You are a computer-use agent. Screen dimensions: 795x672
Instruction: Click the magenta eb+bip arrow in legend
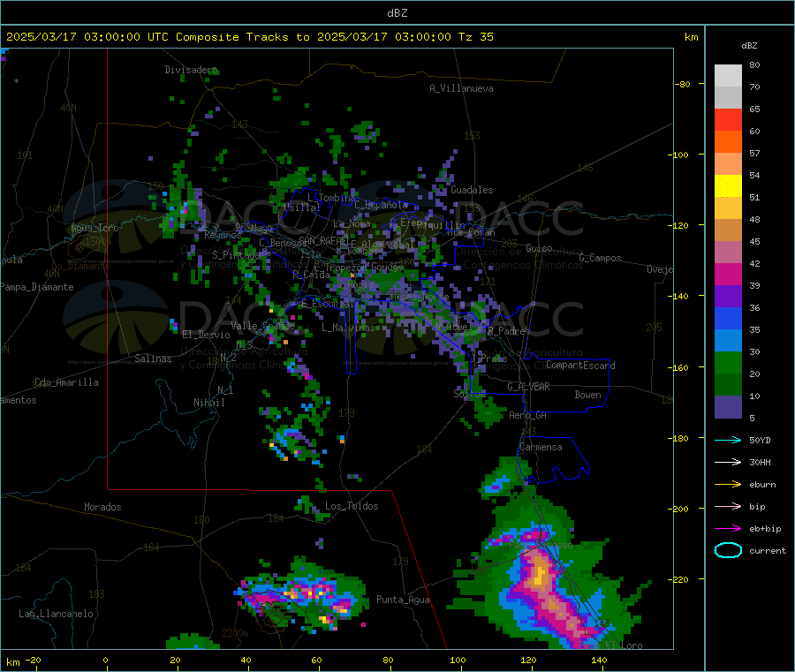728,529
